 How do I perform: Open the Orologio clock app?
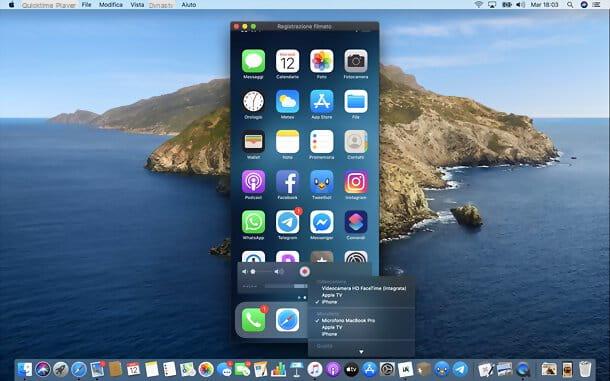tap(253, 102)
